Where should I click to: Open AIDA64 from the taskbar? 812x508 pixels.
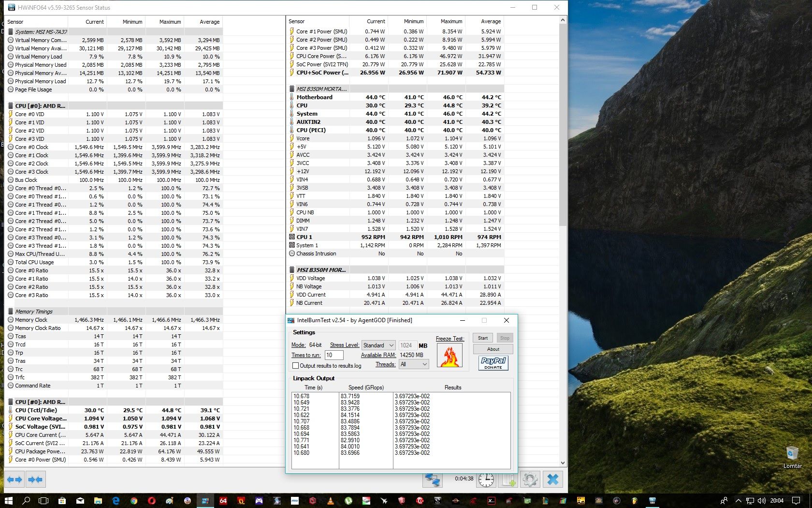223,501
